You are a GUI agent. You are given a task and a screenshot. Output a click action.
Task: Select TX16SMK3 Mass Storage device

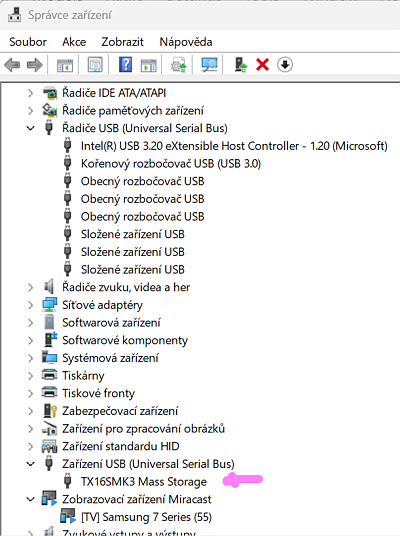tap(144, 482)
